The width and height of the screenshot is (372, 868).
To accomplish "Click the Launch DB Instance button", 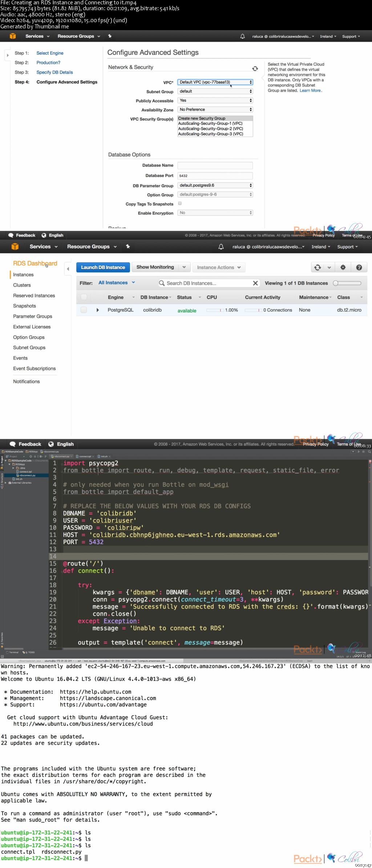I will click(103, 267).
